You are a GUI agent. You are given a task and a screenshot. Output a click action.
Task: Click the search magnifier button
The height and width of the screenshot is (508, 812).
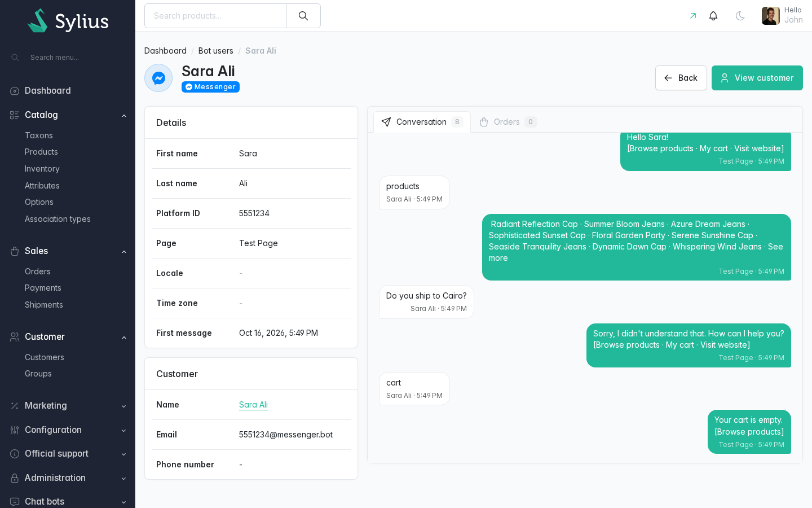pyautogui.click(x=303, y=16)
